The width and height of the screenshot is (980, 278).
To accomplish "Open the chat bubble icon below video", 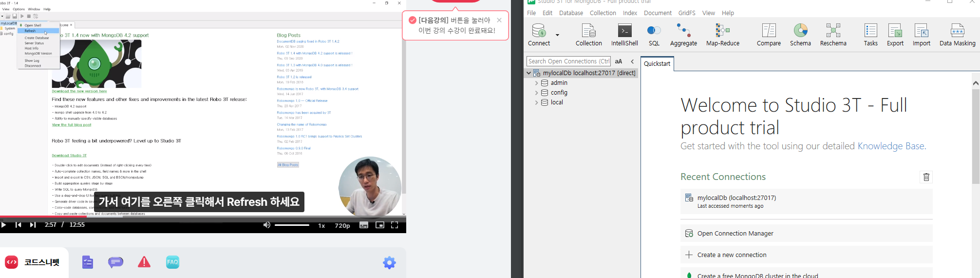I will 115,262.
